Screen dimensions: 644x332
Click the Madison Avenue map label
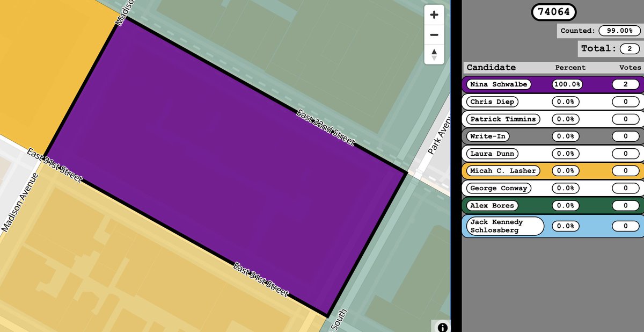[x=19, y=202]
